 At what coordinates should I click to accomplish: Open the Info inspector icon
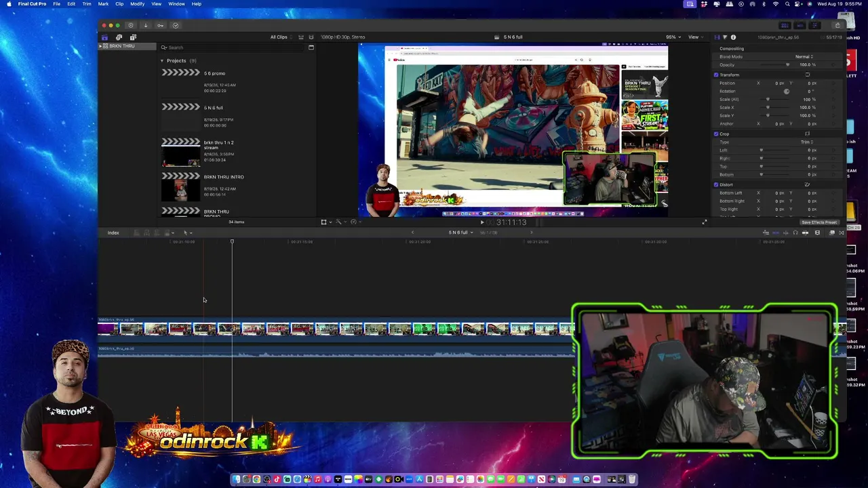733,37
